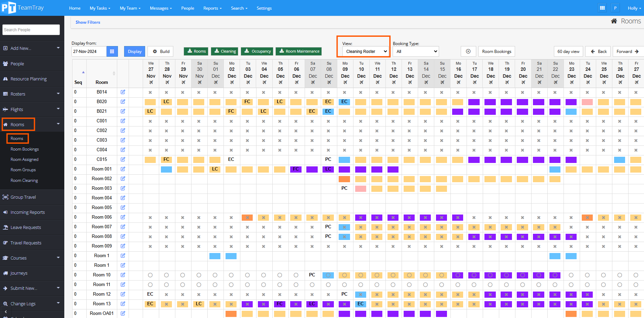Click the clear circle-x icon button
The width and height of the screenshot is (644, 318).
click(x=468, y=52)
